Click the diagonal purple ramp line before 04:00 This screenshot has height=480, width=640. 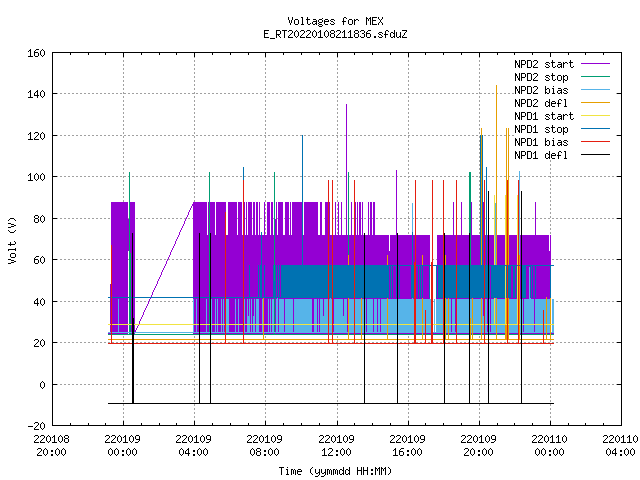164,267
